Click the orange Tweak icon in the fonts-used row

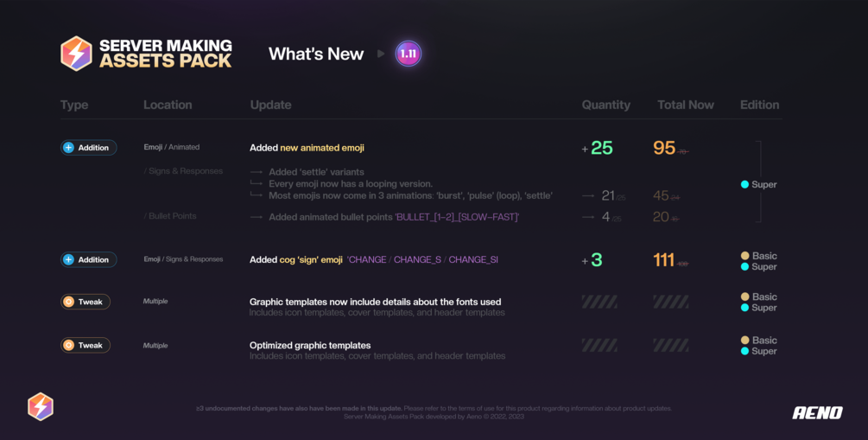(x=69, y=302)
